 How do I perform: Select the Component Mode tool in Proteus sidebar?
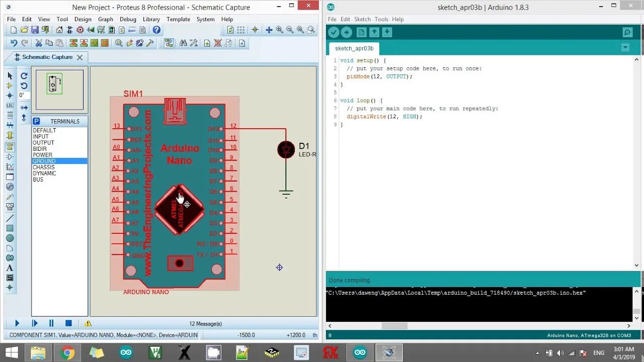[x=10, y=86]
